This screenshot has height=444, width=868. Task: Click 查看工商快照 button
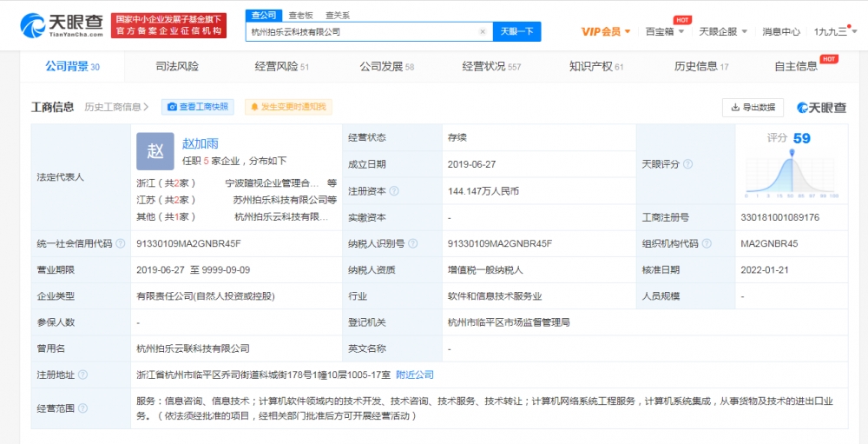click(198, 107)
